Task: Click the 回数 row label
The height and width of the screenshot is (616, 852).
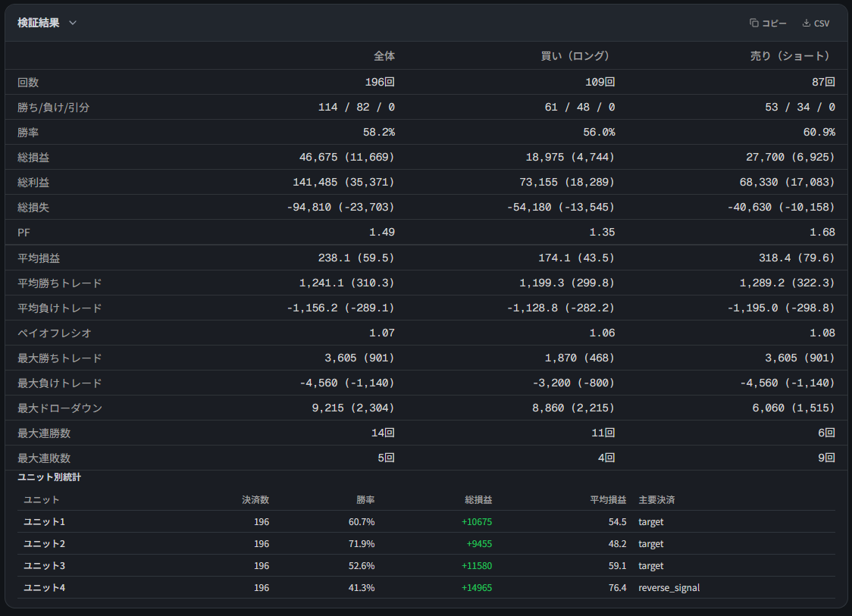Action: pyautogui.click(x=28, y=82)
